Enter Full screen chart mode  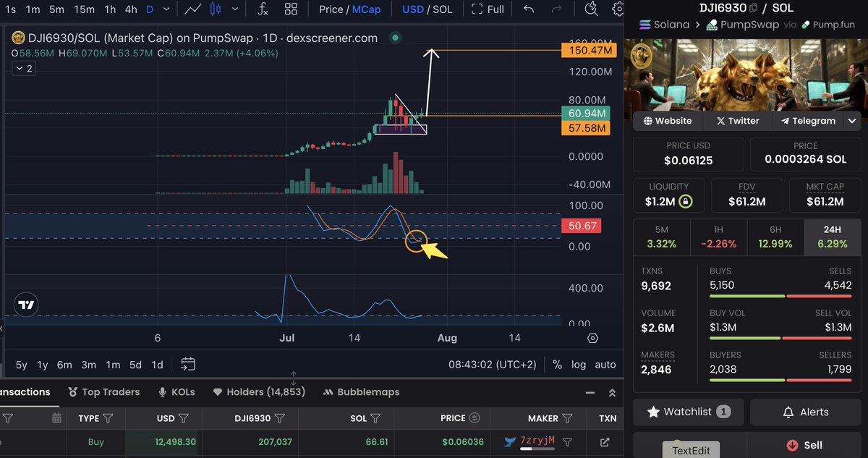pyautogui.click(x=488, y=9)
